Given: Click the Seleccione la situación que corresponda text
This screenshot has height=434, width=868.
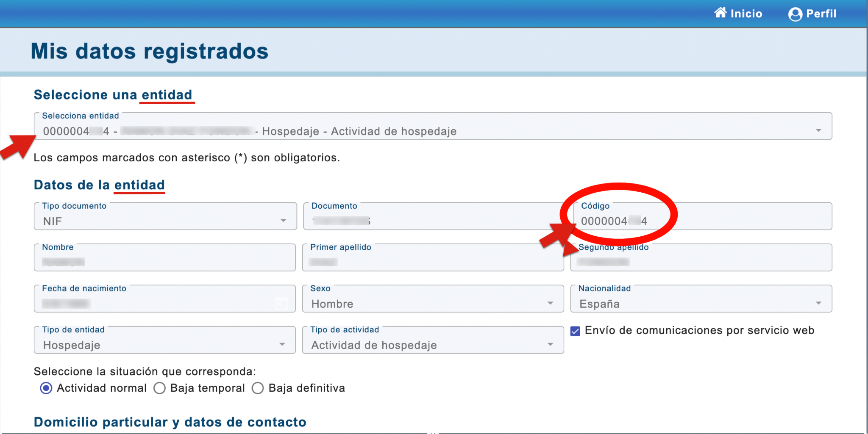Looking at the screenshot, I should pos(145,372).
